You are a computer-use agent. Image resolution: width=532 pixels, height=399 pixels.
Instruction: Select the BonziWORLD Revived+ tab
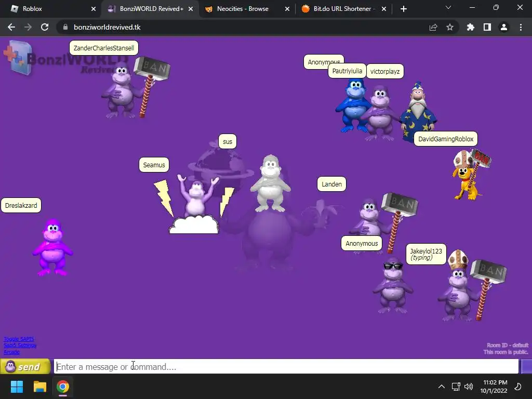[149, 9]
